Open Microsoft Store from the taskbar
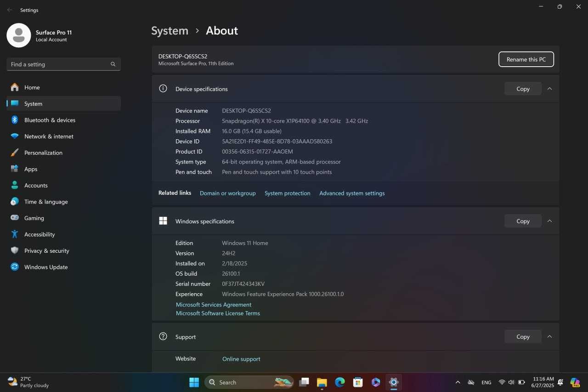This screenshot has height=392, width=588. tap(358, 382)
